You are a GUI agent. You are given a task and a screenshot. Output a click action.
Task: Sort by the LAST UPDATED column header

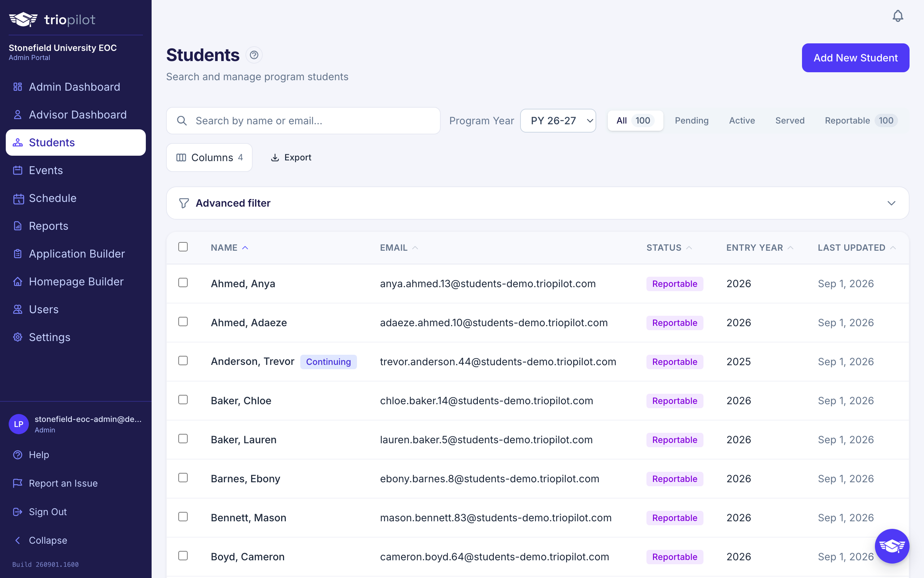point(857,248)
